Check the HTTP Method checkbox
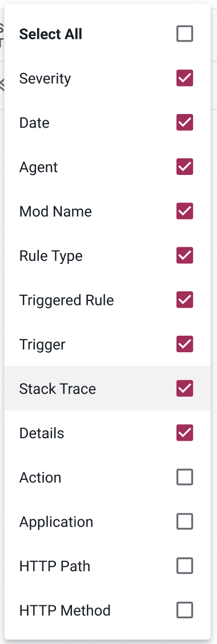The width and height of the screenshot is (217, 644). coord(184,610)
